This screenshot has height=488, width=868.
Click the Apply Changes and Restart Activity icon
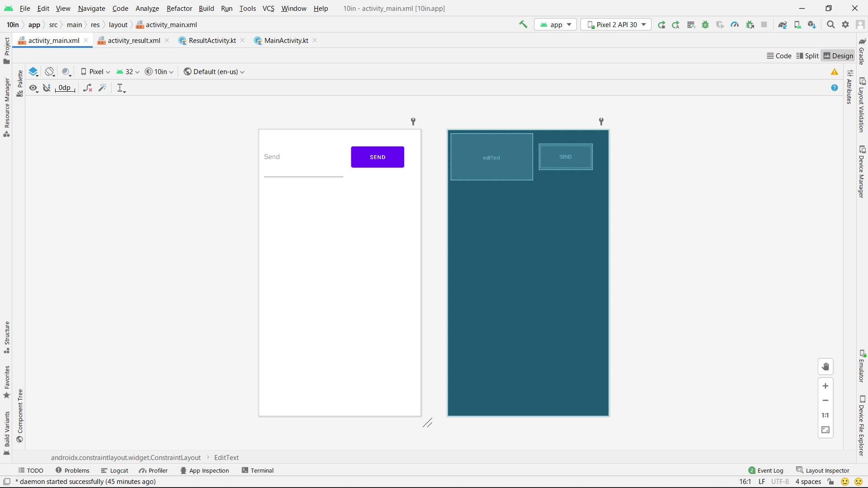676,25
